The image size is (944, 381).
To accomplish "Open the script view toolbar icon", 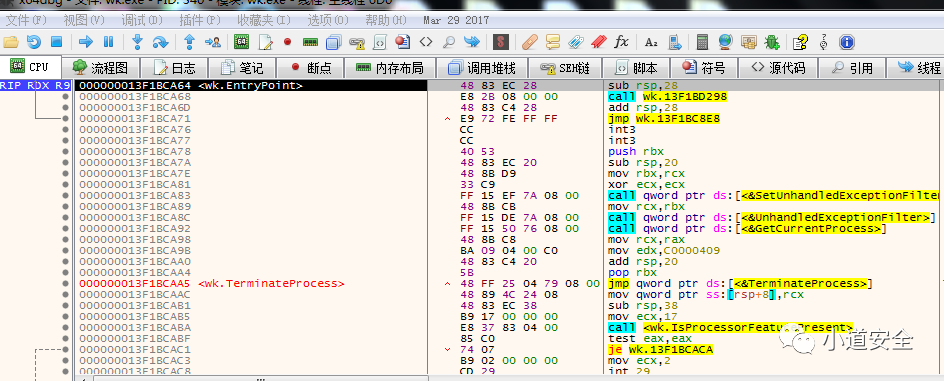I will click(379, 42).
